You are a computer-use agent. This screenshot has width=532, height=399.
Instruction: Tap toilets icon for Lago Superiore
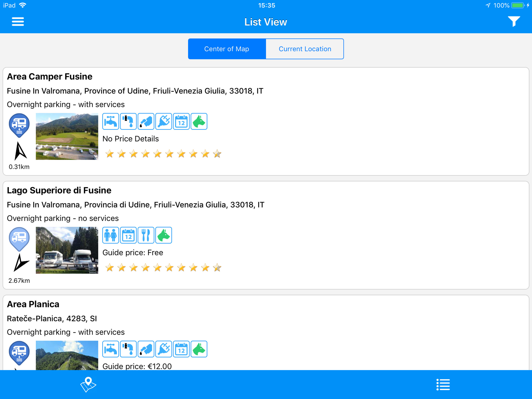pos(111,235)
